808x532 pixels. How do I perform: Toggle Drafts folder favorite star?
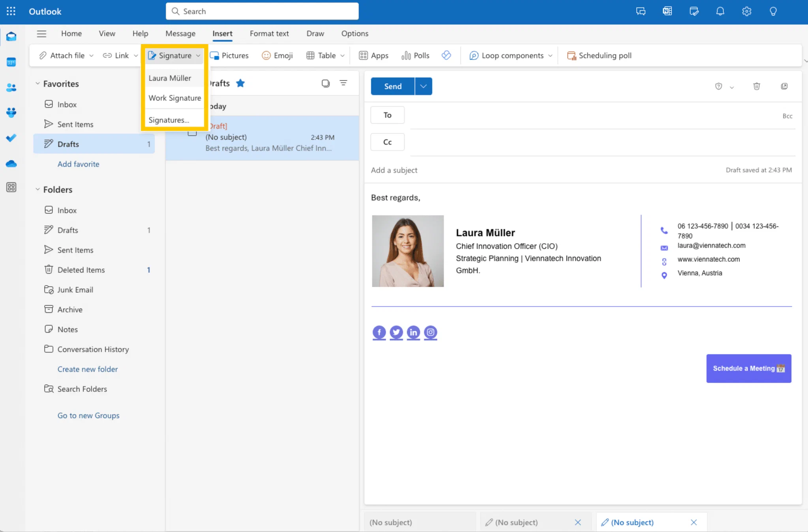pos(240,83)
